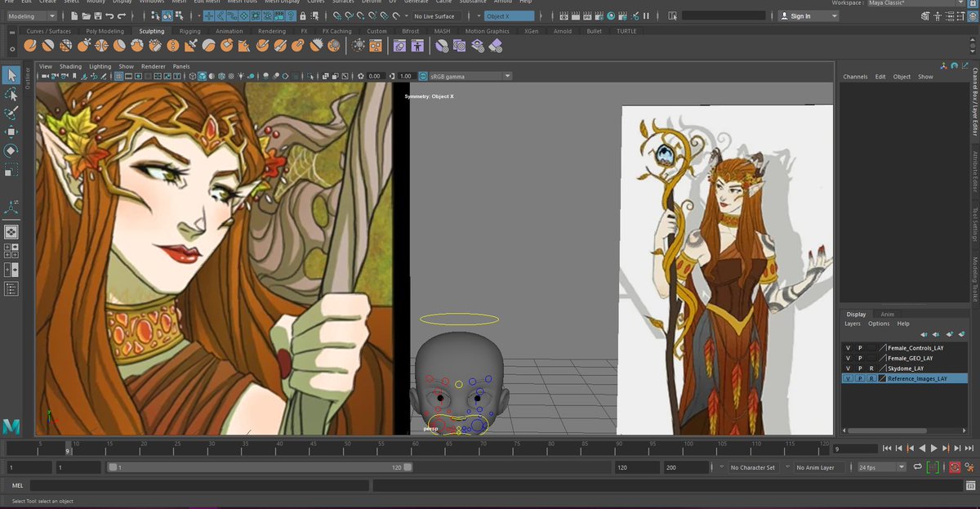Screen dimensions: 980x509
Task: Toggle R display type of Skydome_LAY
Action: point(871,368)
